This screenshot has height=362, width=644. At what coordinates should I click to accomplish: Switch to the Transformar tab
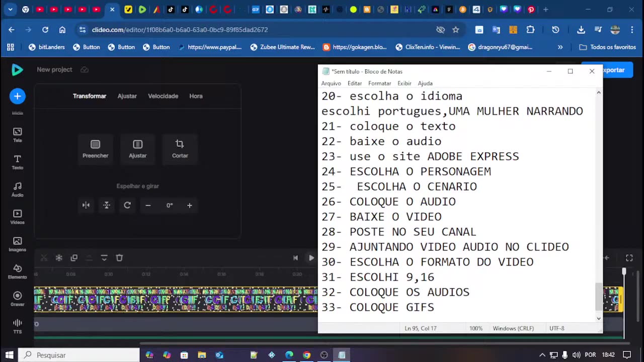tap(90, 96)
